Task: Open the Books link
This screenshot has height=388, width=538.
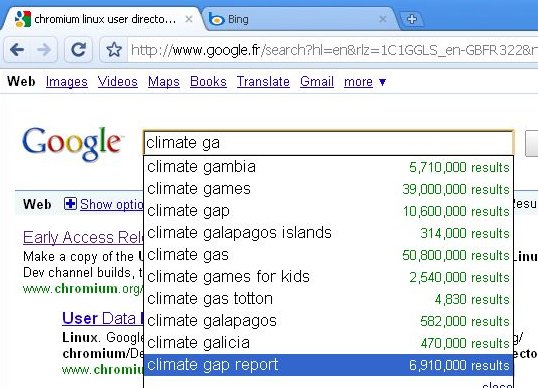Action: [x=208, y=82]
